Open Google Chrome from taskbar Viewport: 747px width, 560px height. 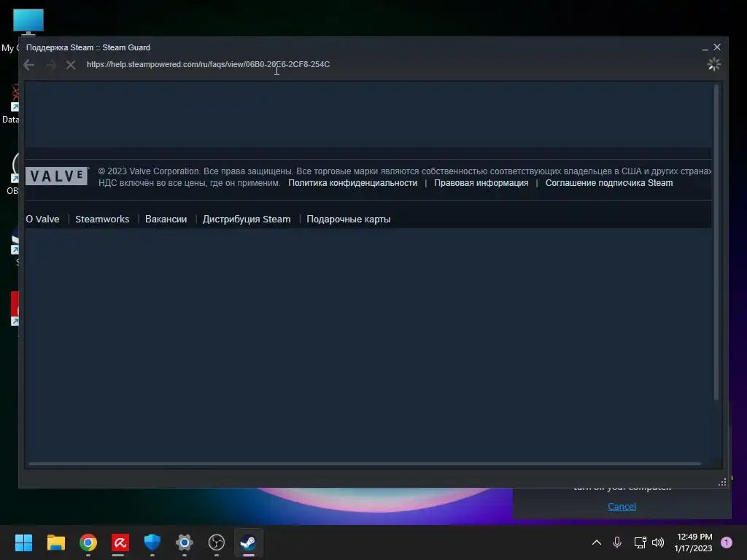[x=88, y=542]
